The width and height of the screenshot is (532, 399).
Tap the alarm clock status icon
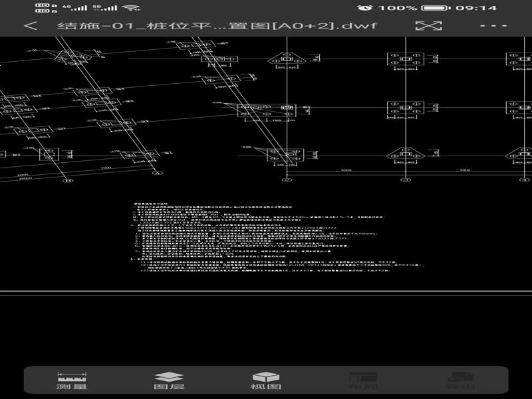[x=364, y=8]
